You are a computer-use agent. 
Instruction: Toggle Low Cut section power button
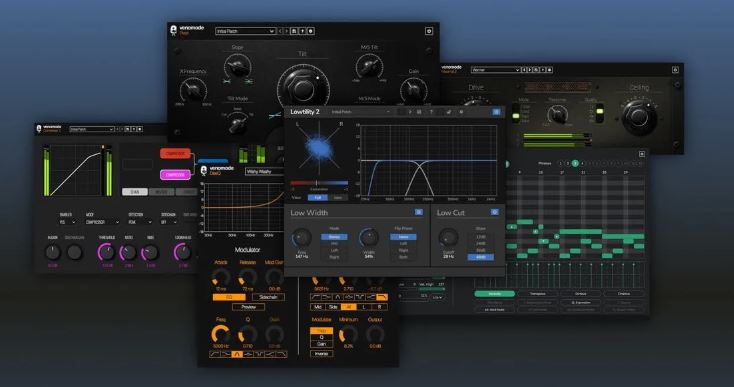click(x=494, y=212)
